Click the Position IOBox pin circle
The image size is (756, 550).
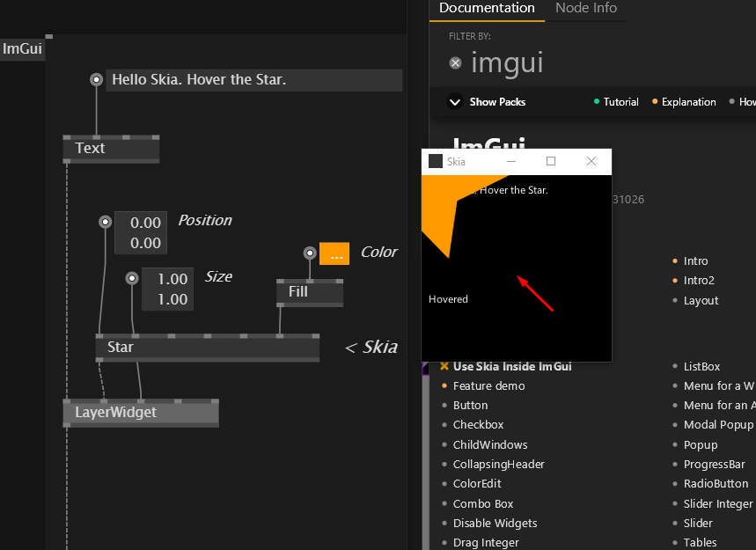coord(105,222)
